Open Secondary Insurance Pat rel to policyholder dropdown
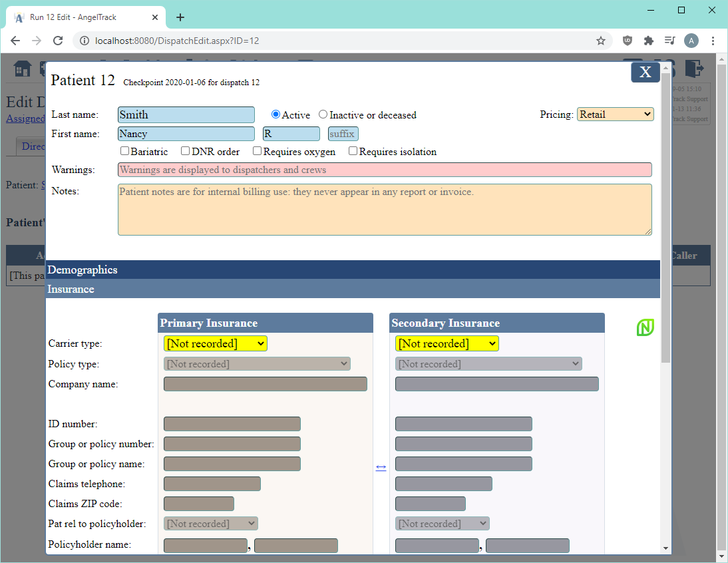The width and height of the screenshot is (728, 563). (x=442, y=524)
